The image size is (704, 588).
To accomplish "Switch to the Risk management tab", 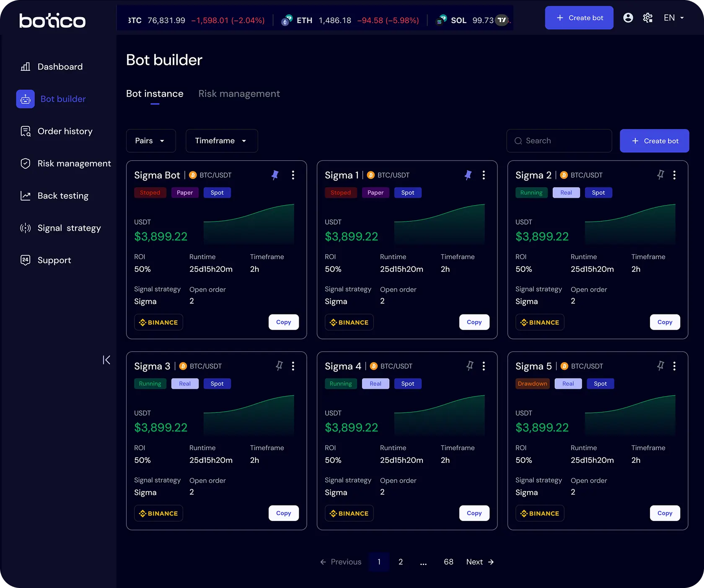I will click(x=239, y=94).
